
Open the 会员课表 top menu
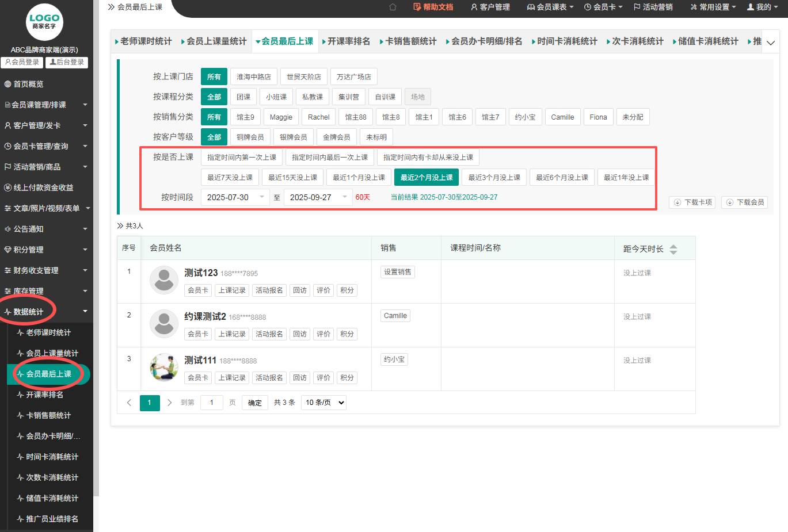pyautogui.click(x=550, y=7)
